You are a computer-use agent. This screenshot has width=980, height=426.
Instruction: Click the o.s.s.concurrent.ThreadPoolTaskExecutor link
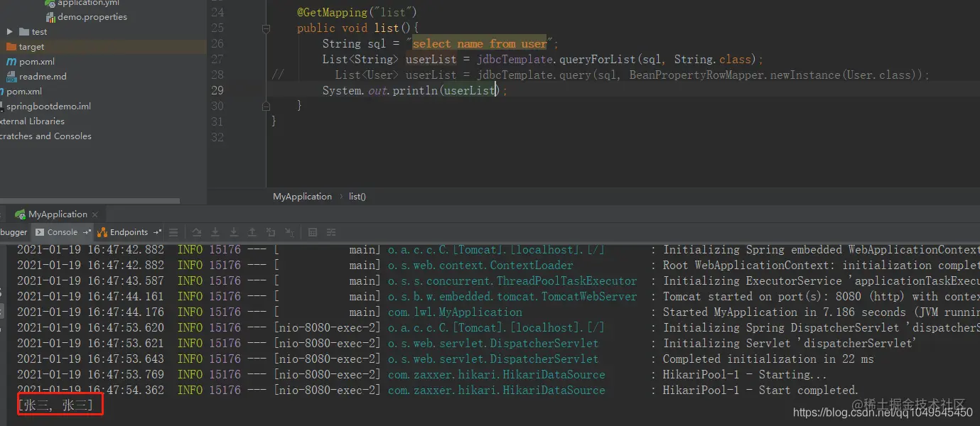pyautogui.click(x=512, y=281)
